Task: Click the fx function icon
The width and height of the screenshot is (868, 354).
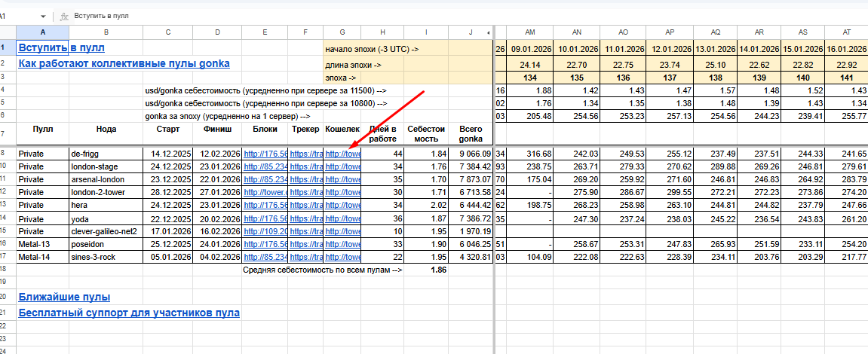Action: coord(63,15)
